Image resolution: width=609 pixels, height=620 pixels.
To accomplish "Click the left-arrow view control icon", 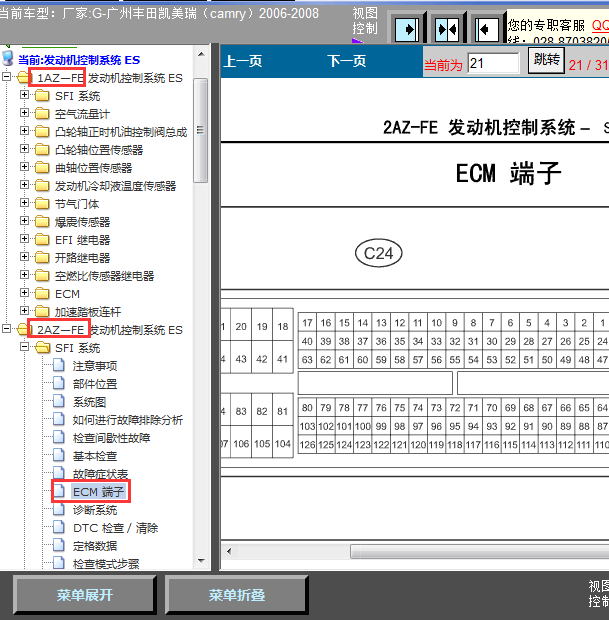I will pyautogui.click(x=486, y=29).
